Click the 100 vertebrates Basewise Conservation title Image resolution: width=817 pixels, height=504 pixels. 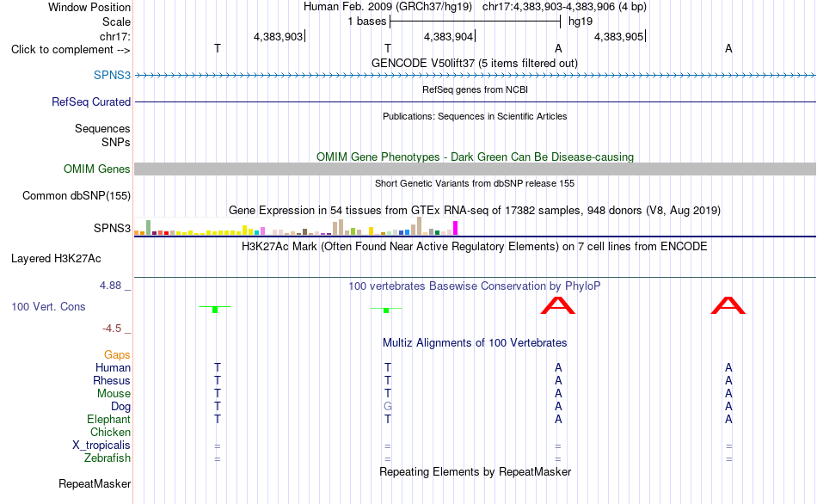475,286
